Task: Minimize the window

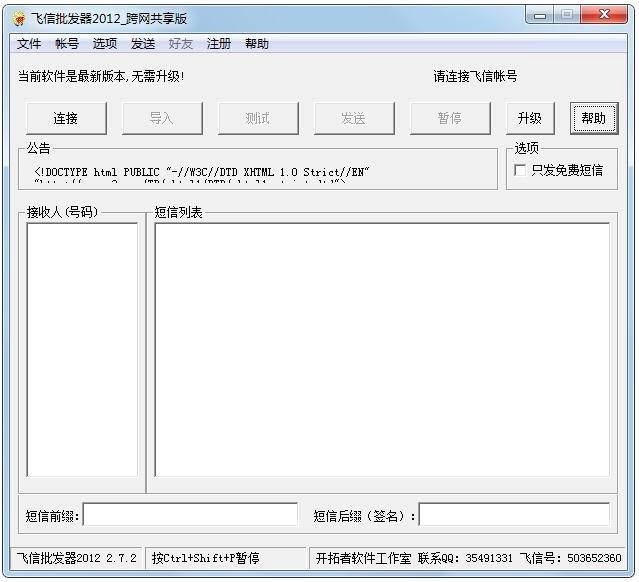Action: point(540,15)
